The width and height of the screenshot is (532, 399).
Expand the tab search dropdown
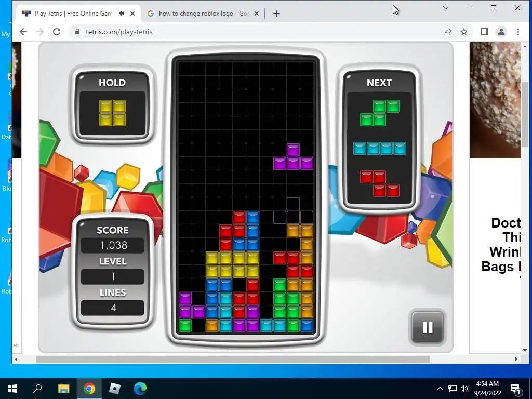[446, 8]
